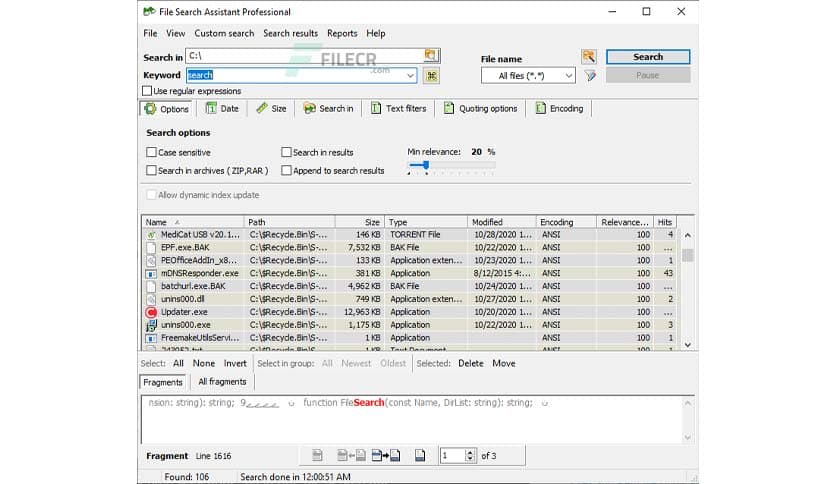Click the unins000.exe installer icon

[151, 325]
